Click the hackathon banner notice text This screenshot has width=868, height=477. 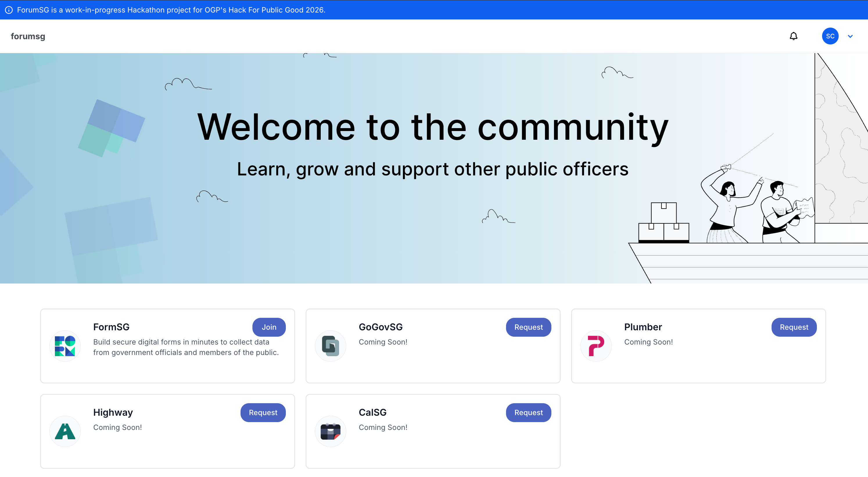click(171, 10)
